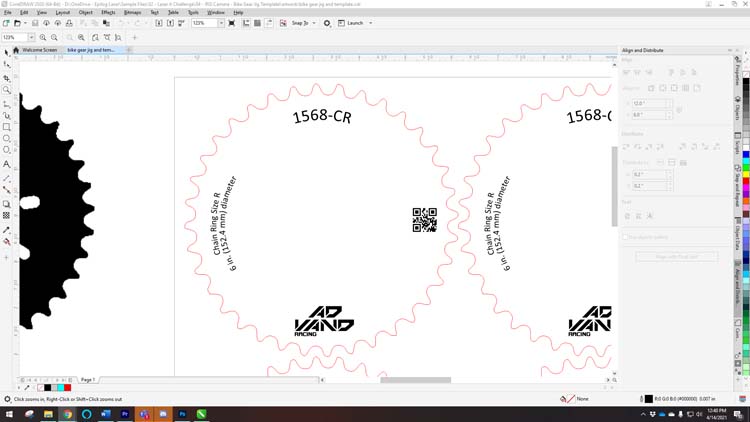Screen dimensions: 750x422
Task: Open the Options gear icon
Action: (327, 23)
